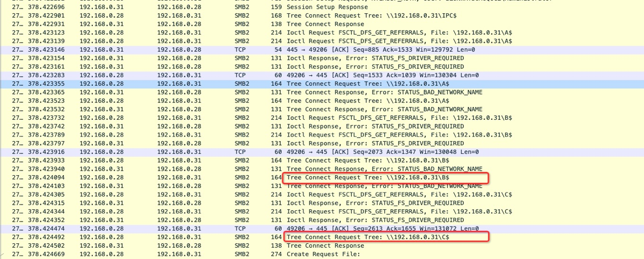Click the red-boxed Tree Connect Request for C$
This screenshot has height=259, width=644.
pyautogui.click(x=386, y=237)
